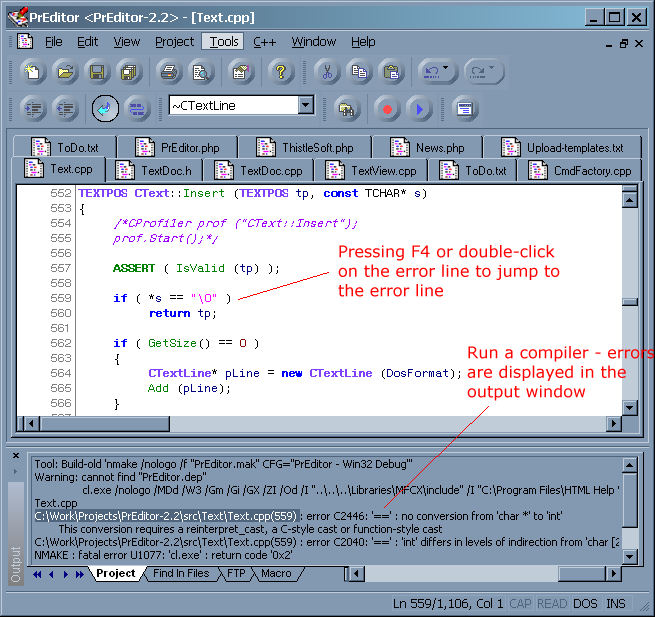The height and width of the screenshot is (617, 655).
Task: Click editor horizontal scrollbar right arrow
Action: point(613,424)
